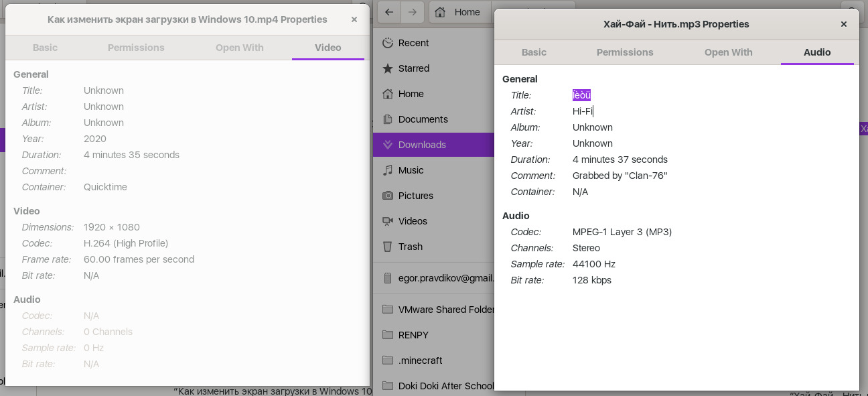This screenshot has width=868, height=396.
Task: Go back with the left arrow button
Action: (389, 12)
